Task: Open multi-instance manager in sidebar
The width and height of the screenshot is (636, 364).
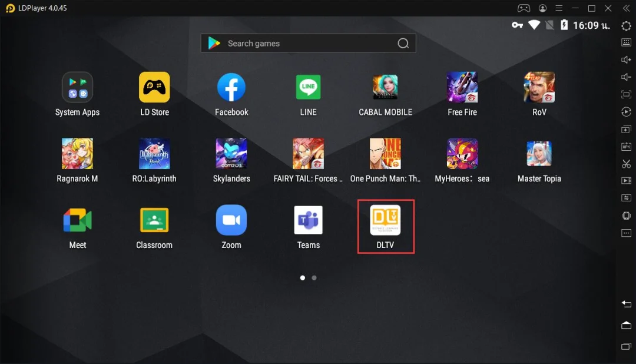Action: (626, 130)
